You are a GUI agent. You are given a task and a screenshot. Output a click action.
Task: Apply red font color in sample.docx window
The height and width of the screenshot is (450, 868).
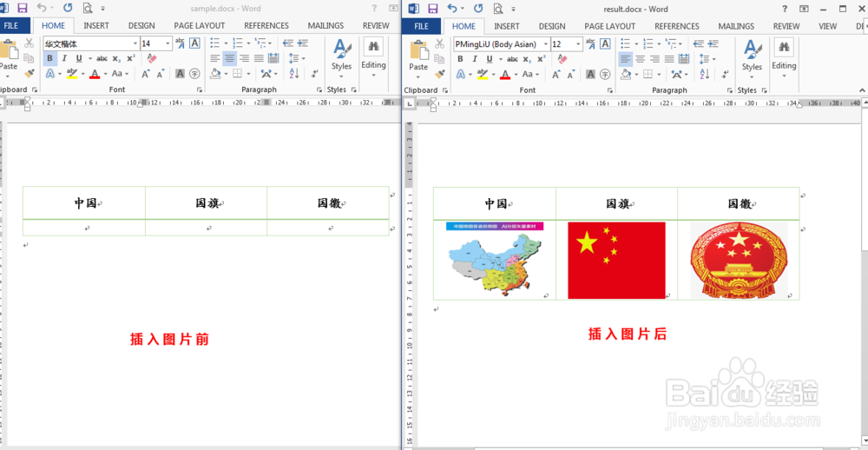click(94, 73)
